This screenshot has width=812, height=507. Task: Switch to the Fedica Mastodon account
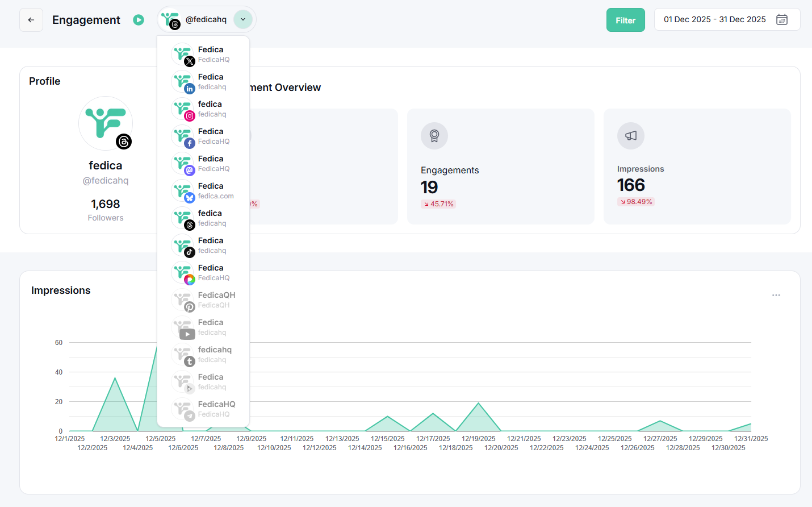coord(203,164)
